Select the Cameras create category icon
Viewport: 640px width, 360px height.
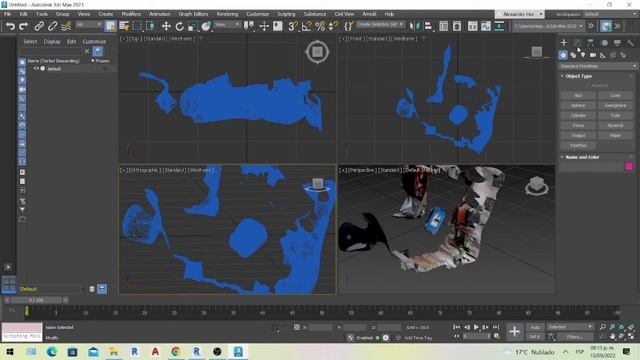point(593,55)
